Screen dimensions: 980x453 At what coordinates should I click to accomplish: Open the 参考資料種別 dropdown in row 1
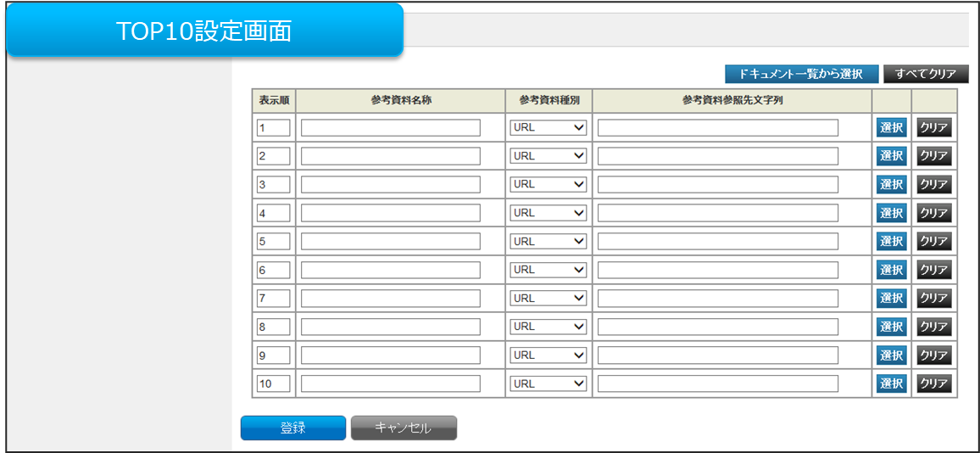(548, 128)
